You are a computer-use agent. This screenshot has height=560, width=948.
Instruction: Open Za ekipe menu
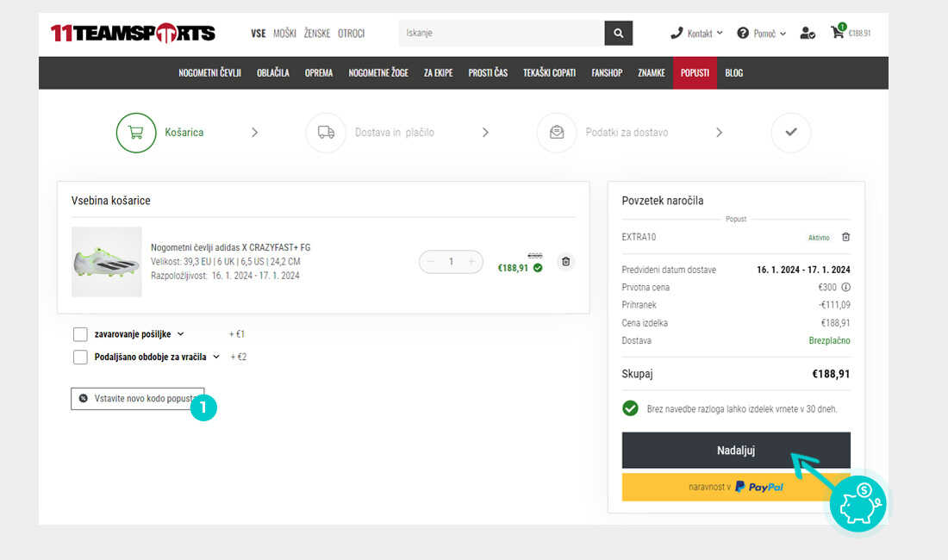[x=439, y=72]
